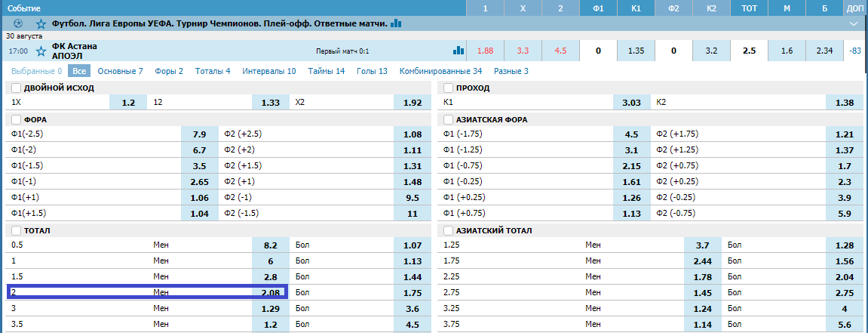Star the ФК Астана – АПОЭЛ match

(x=41, y=51)
